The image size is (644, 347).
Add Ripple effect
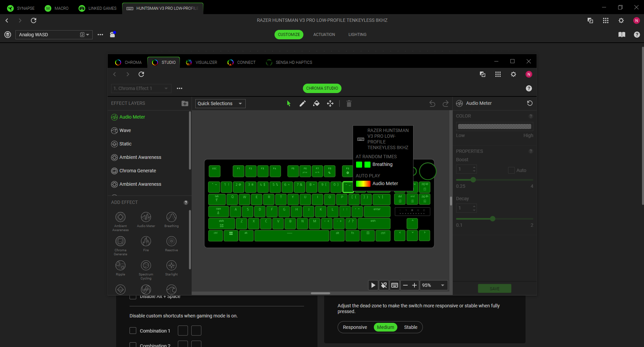click(x=120, y=268)
